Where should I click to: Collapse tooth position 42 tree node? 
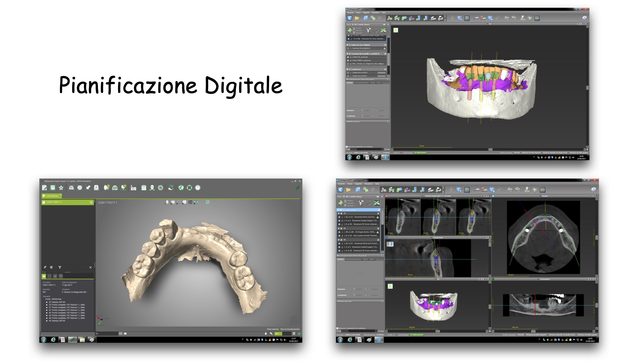(338, 240)
